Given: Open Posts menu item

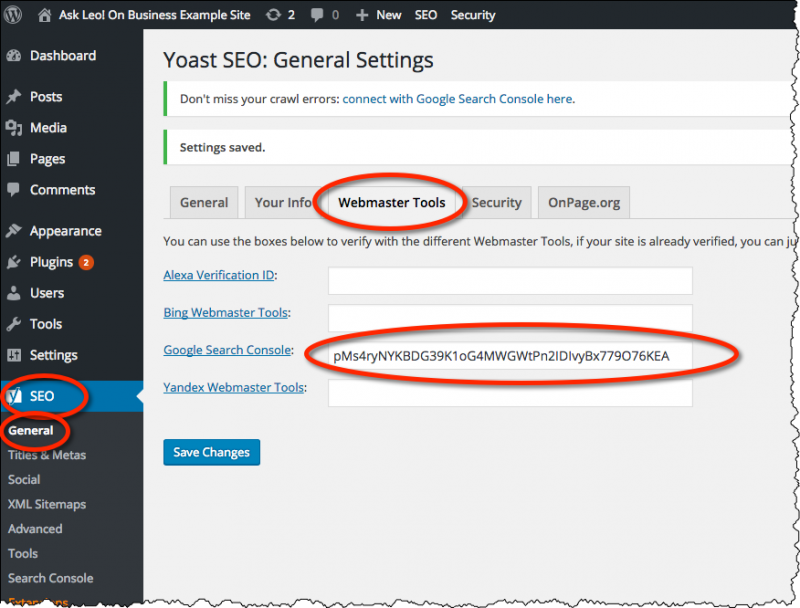Looking at the screenshot, I should point(46,97).
